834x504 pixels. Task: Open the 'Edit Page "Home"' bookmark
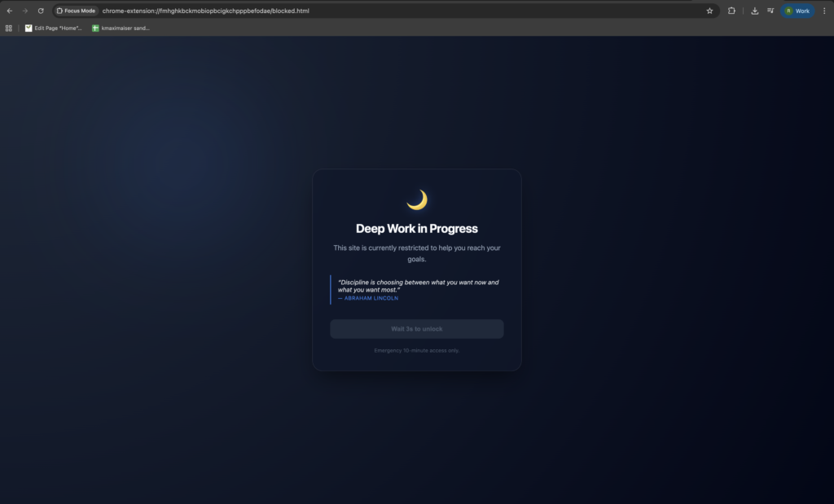click(54, 28)
